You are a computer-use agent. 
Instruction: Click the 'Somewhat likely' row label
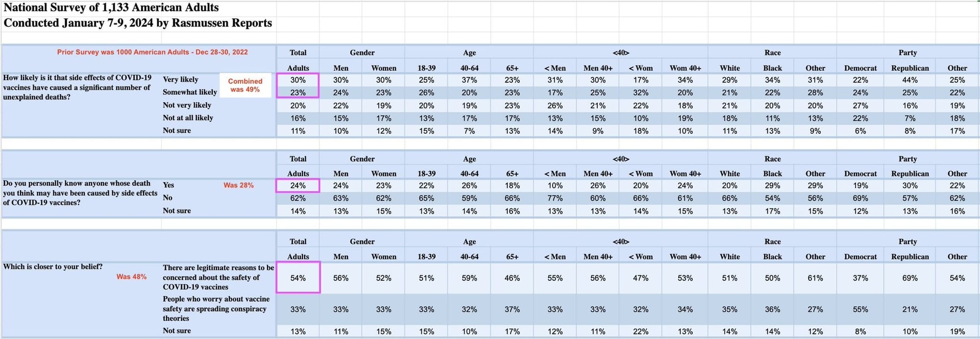click(190, 92)
